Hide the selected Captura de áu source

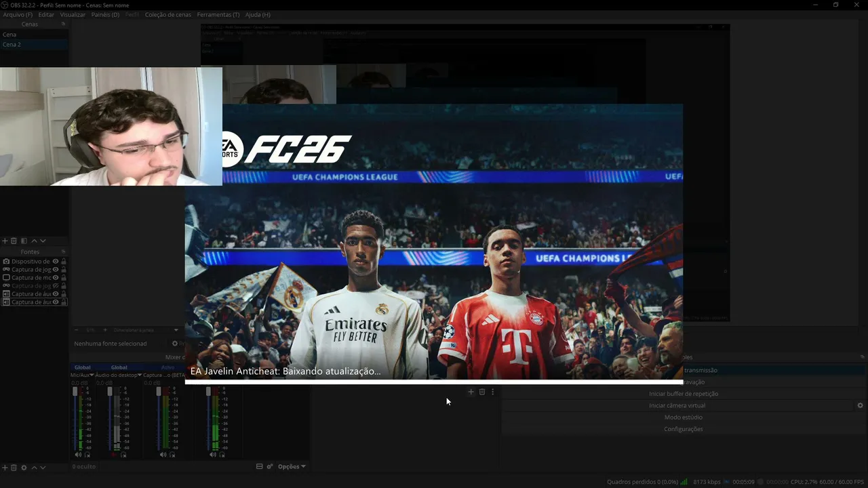[56, 302]
